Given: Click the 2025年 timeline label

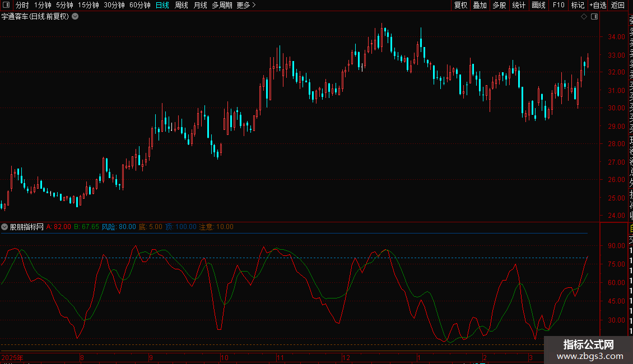Looking at the screenshot, I should pos(12,357).
